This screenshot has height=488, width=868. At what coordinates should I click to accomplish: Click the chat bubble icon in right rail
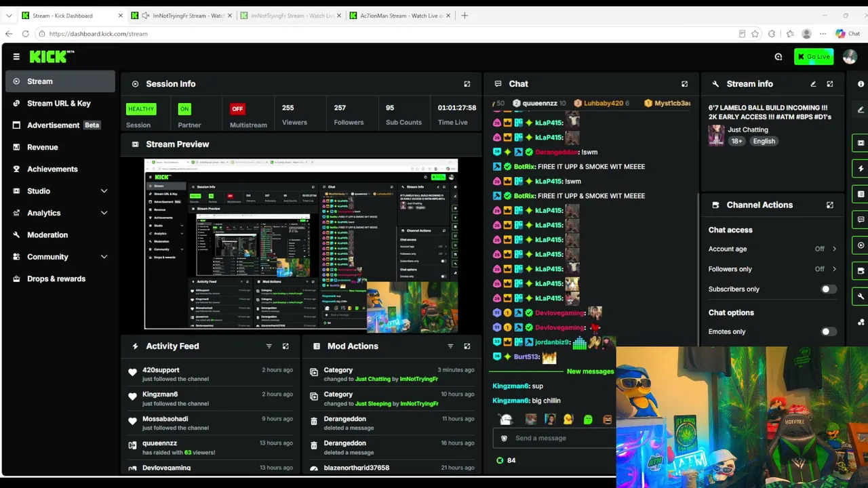tap(861, 220)
